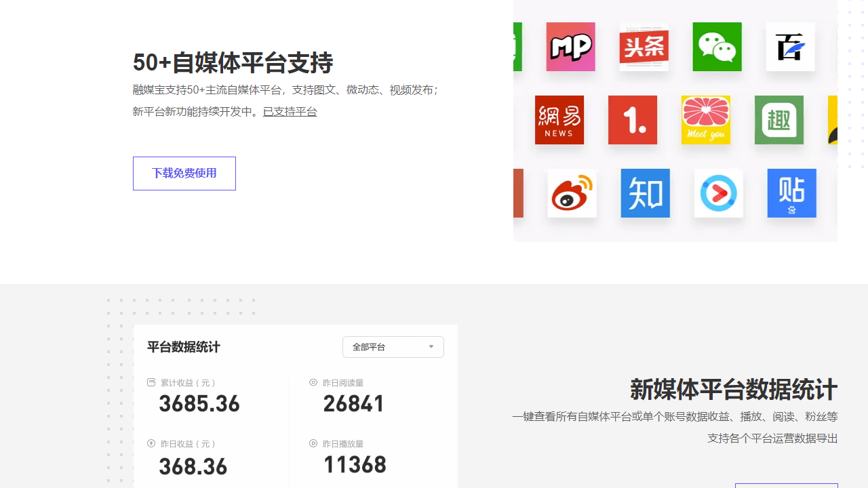Select the WeChat platform icon
Image resolution: width=868 pixels, height=488 pixels.
click(x=717, y=47)
